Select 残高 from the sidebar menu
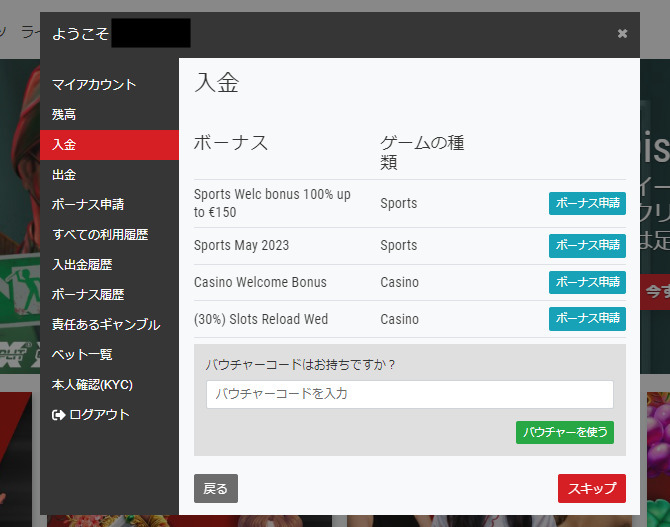The height and width of the screenshot is (527, 670). coord(64,115)
